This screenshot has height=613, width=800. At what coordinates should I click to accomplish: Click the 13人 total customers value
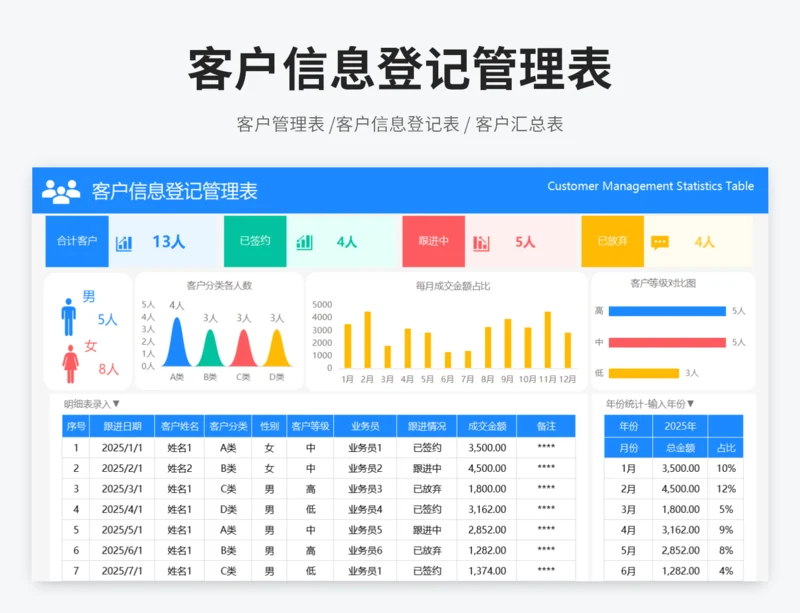coord(169,241)
